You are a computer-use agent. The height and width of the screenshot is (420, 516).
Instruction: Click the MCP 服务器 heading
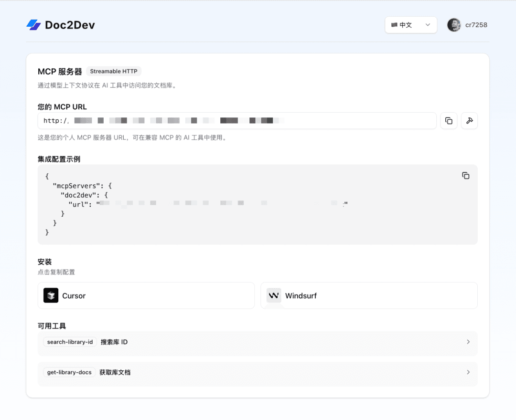pos(60,72)
